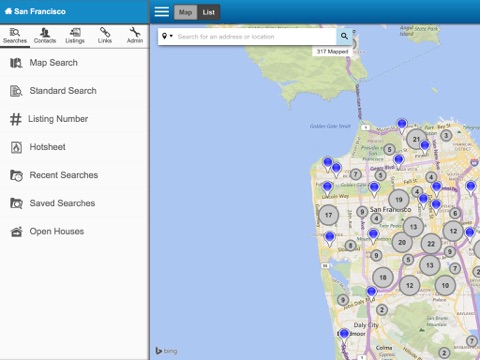The width and height of the screenshot is (480, 360).
Task: Open Recent Searches
Action: [75, 175]
